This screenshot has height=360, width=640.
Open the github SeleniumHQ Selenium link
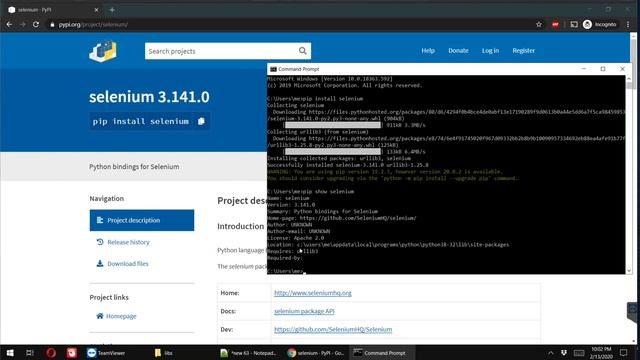click(x=333, y=329)
